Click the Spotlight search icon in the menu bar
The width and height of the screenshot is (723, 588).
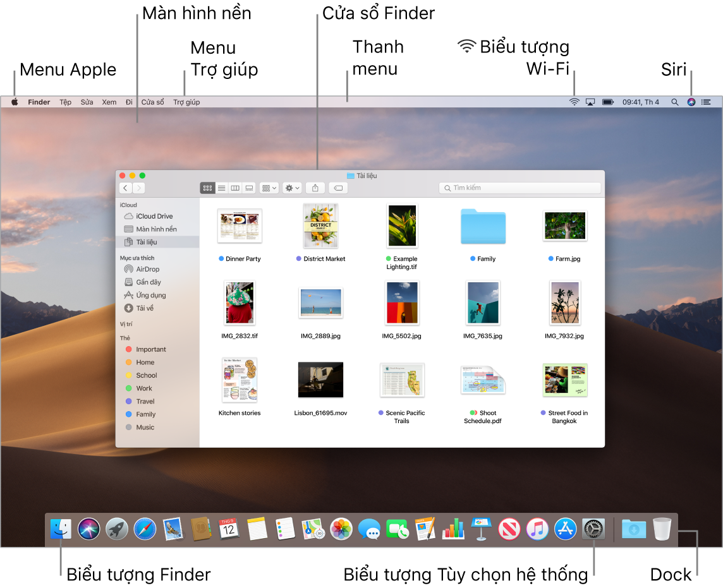[x=674, y=101]
